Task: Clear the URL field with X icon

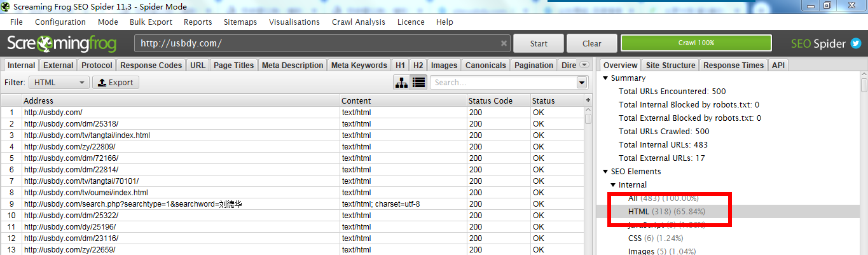Action: click(504, 43)
